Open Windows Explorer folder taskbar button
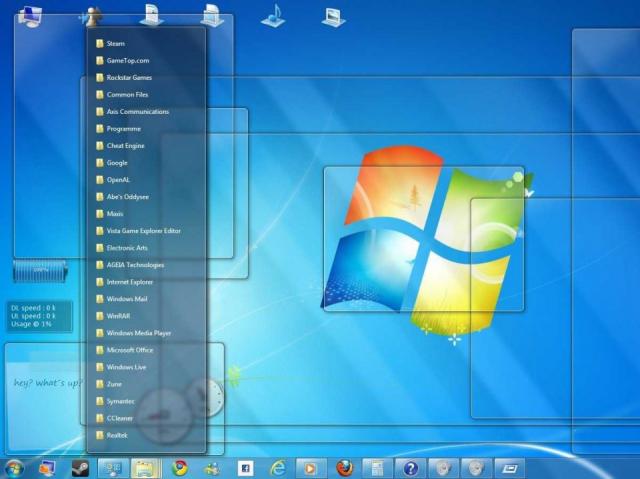The width and height of the screenshot is (640, 479). [146, 468]
